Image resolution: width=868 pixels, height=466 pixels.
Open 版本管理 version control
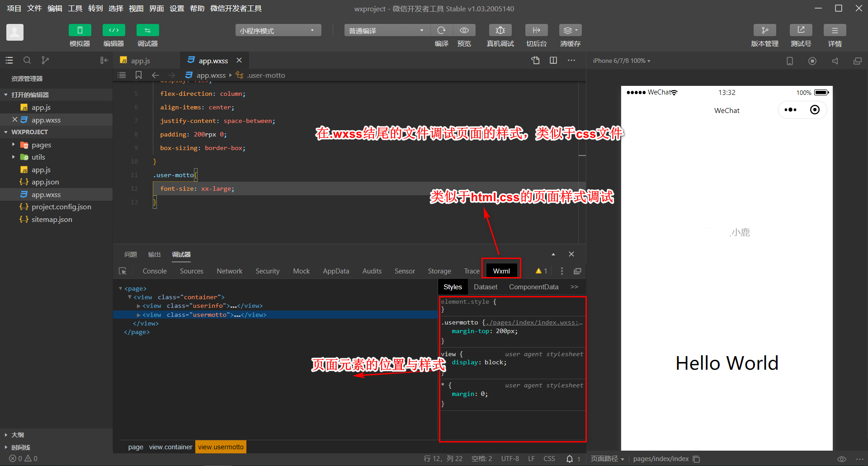(x=764, y=30)
